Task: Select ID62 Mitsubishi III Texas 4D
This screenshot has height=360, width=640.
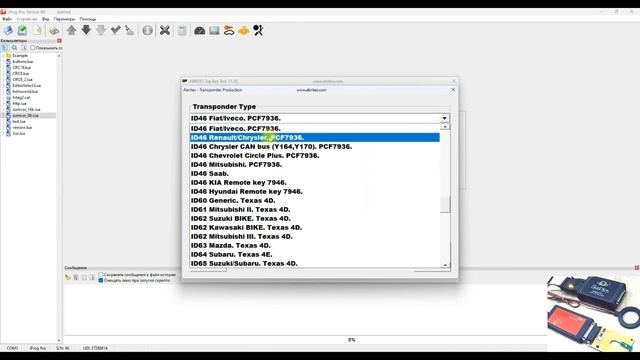Action: 315,236
